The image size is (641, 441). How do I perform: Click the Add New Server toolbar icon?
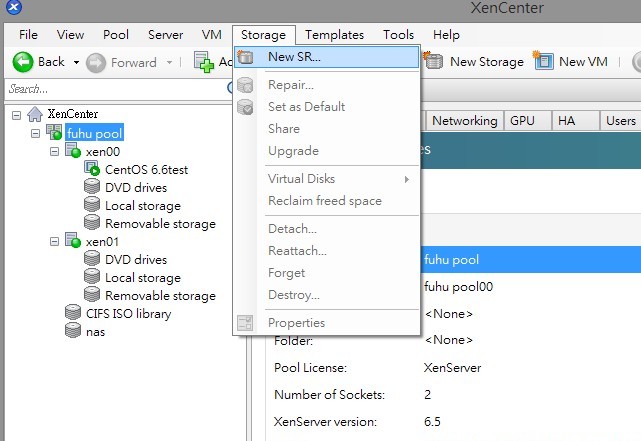point(204,62)
